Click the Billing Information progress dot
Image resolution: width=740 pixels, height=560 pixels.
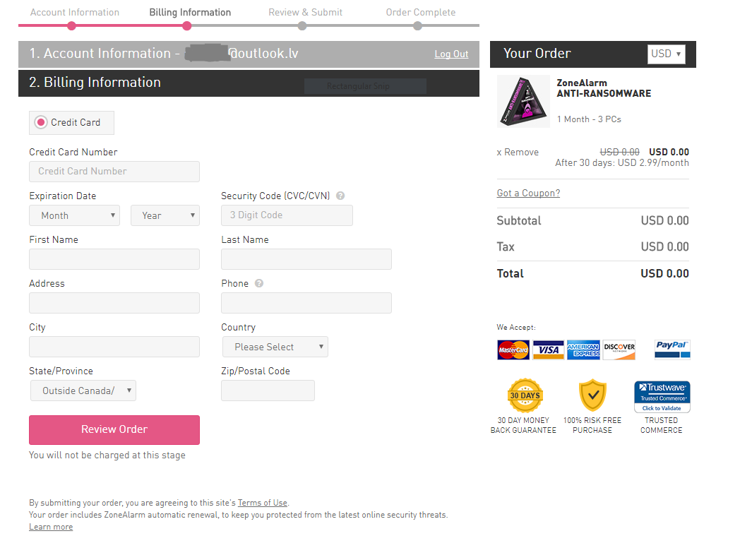187,26
